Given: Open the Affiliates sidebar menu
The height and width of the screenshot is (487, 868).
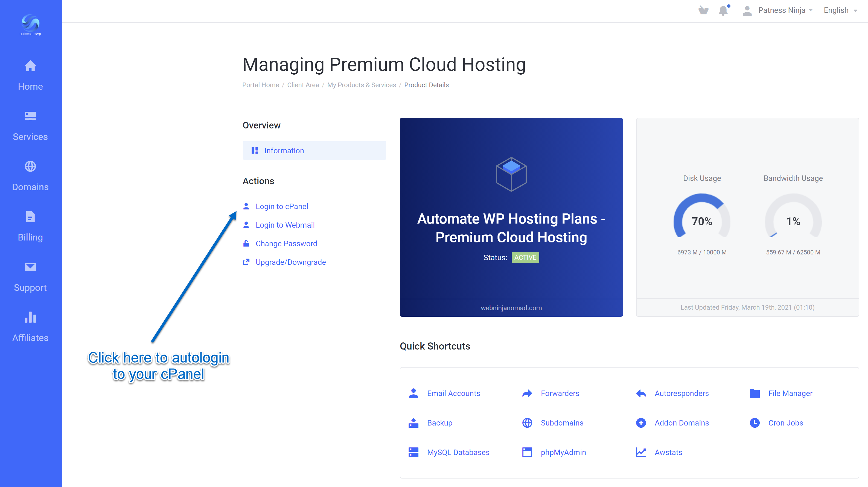Looking at the screenshot, I should [x=30, y=338].
